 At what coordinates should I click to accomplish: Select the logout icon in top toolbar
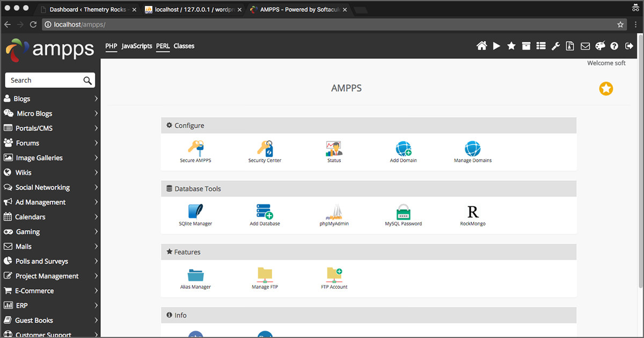click(630, 46)
